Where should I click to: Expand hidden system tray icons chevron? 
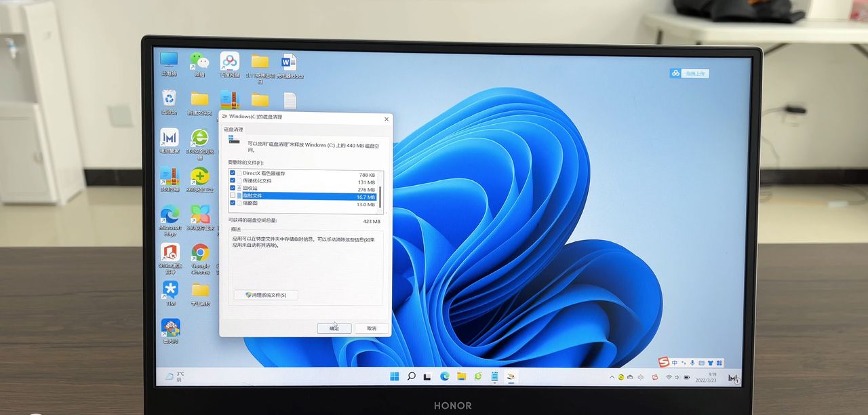tap(612, 377)
